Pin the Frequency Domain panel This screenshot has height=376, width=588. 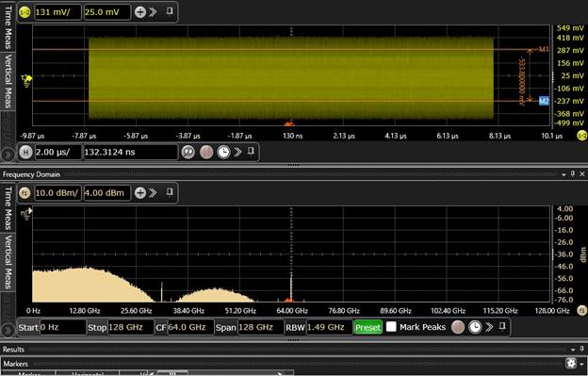pyautogui.click(x=573, y=173)
